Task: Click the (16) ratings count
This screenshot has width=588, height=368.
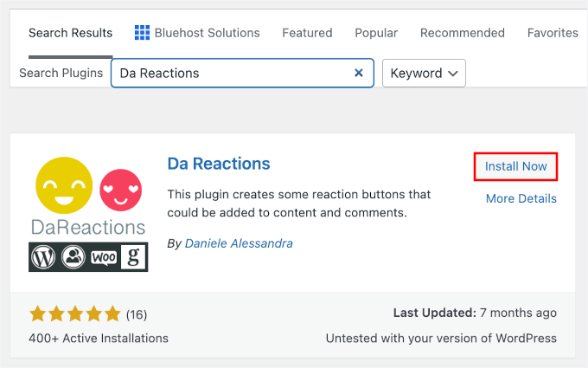Action: pos(137,314)
